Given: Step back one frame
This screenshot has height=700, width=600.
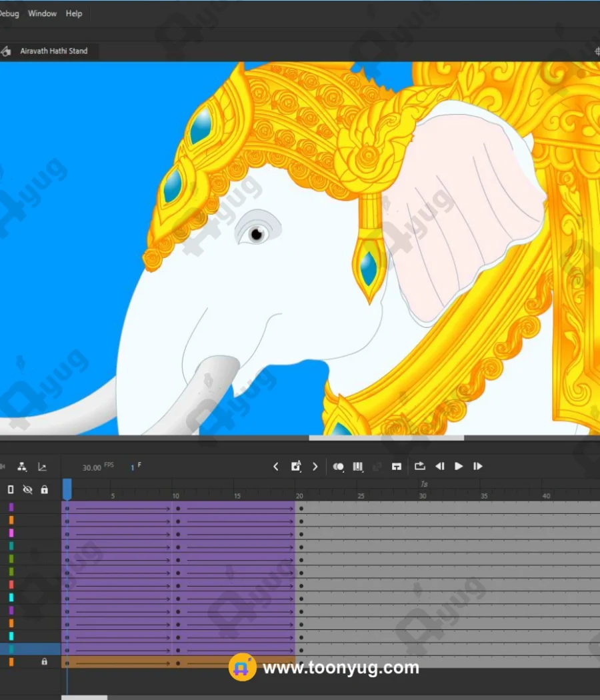Looking at the screenshot, I should point(440,467).
